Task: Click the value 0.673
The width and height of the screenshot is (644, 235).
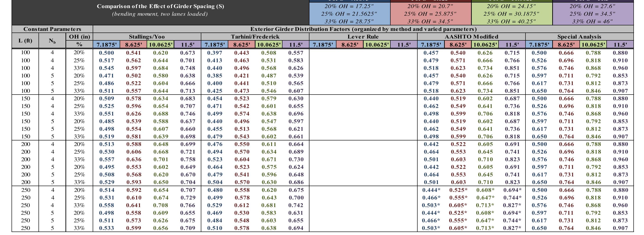Action: (x=187, y=53)
